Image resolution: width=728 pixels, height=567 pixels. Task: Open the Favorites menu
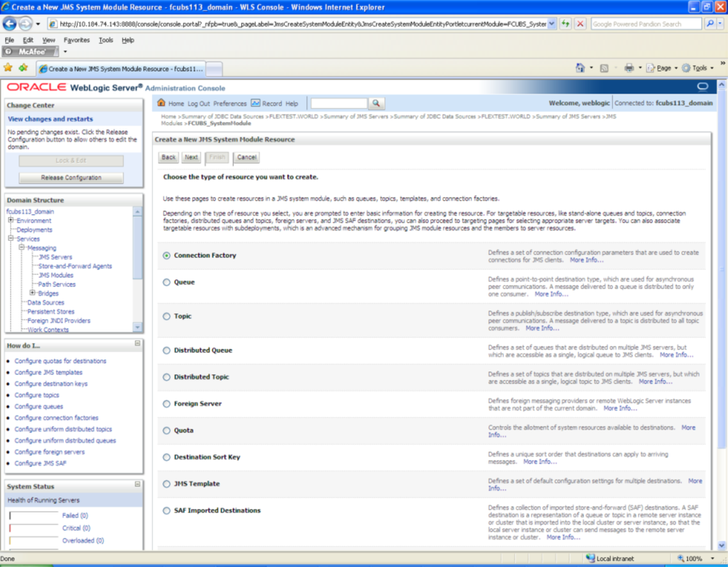[x=77, y=40]
